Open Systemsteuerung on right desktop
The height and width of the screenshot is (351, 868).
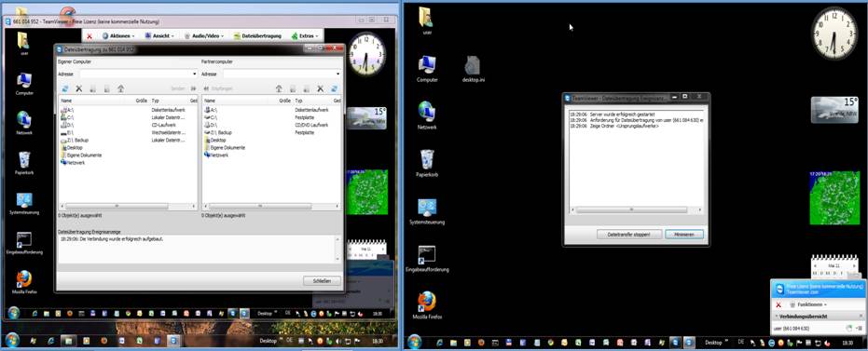click(x=427, y=211)
